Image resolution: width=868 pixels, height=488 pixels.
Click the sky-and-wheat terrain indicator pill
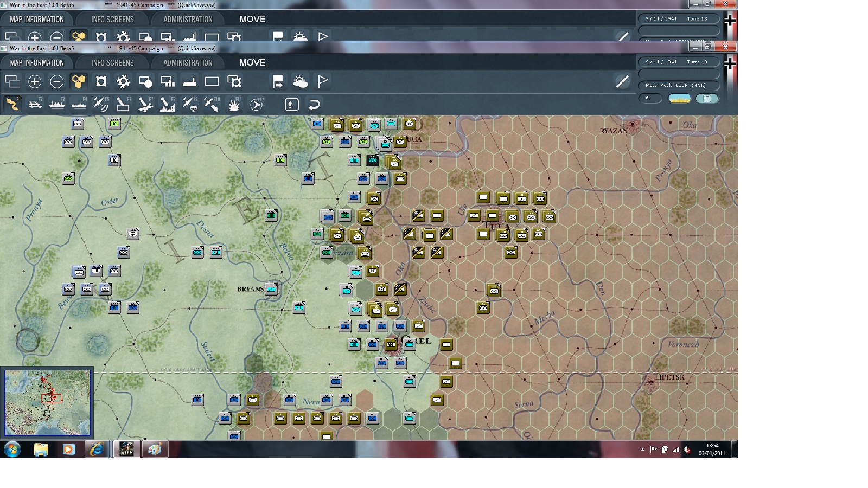tap(679, 98)
